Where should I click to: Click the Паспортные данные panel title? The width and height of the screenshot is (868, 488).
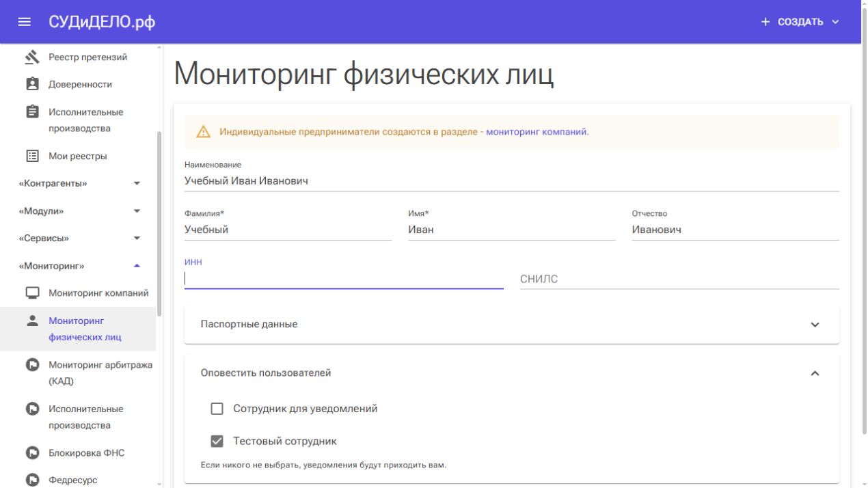coord(249,325)
